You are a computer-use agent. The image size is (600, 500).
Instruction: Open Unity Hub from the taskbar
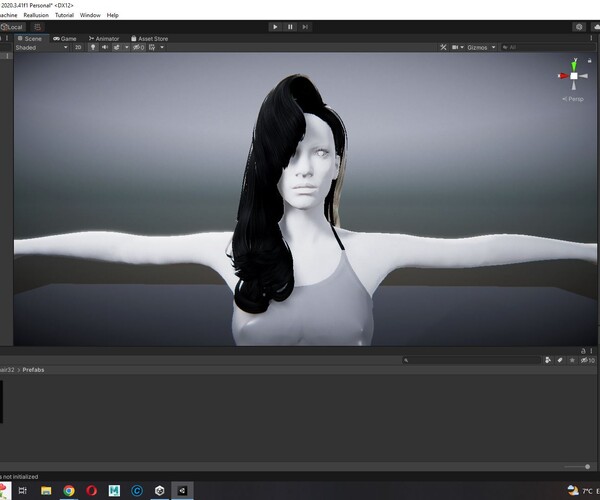coord(160,490)
